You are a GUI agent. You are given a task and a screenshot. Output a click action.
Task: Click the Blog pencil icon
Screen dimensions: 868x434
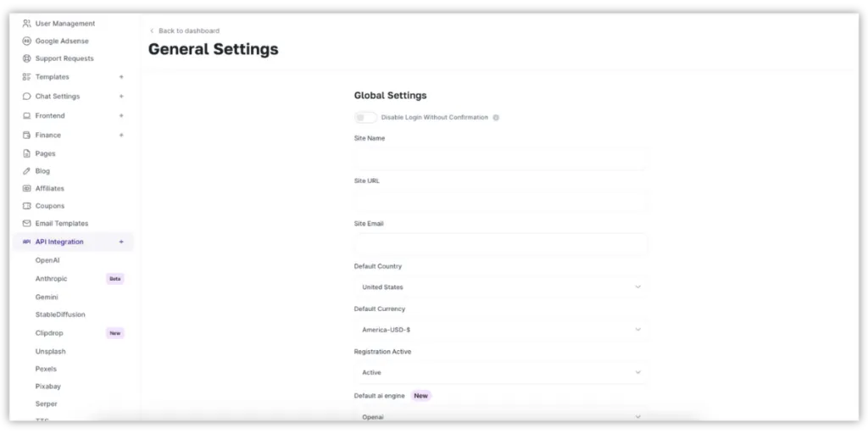pyautogui.click(x=26, y=171)
